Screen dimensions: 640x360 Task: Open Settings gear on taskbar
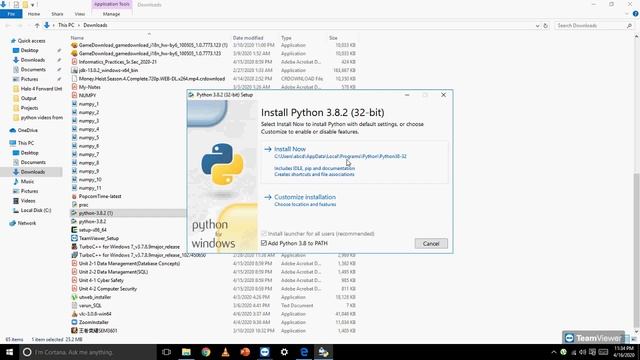(284, 352)
